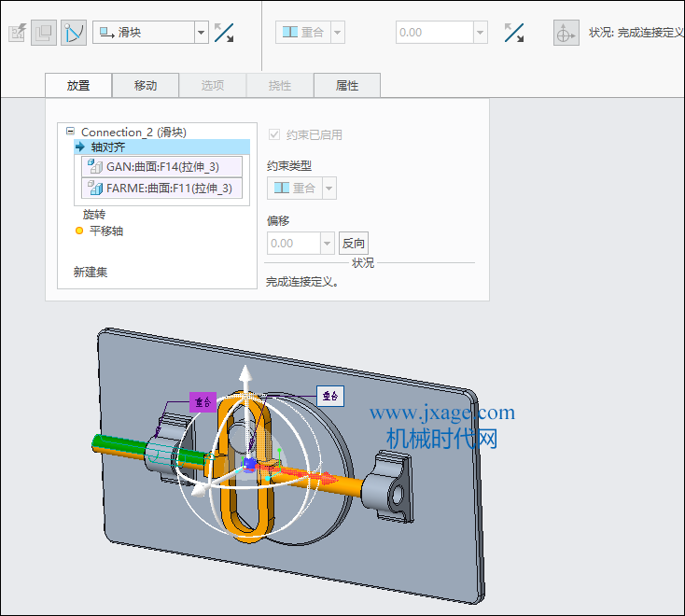Switch to the 放置 tab
Image resolution: width=685 pixels, height=616 pixels.
click(78, 85)
